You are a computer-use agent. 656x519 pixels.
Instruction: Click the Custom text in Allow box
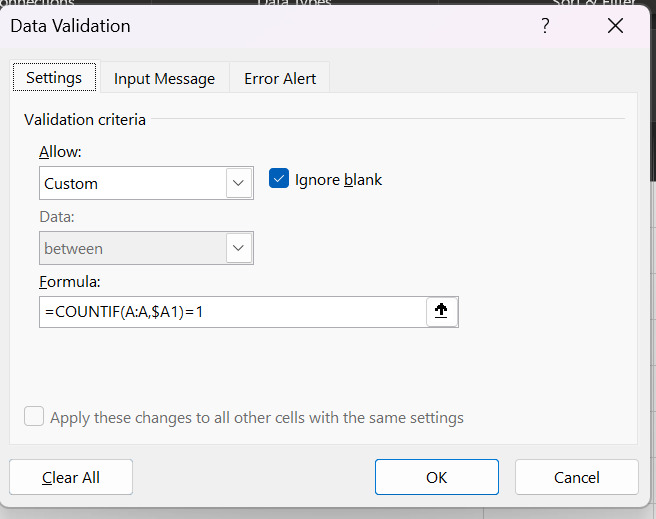pos(71,184)
